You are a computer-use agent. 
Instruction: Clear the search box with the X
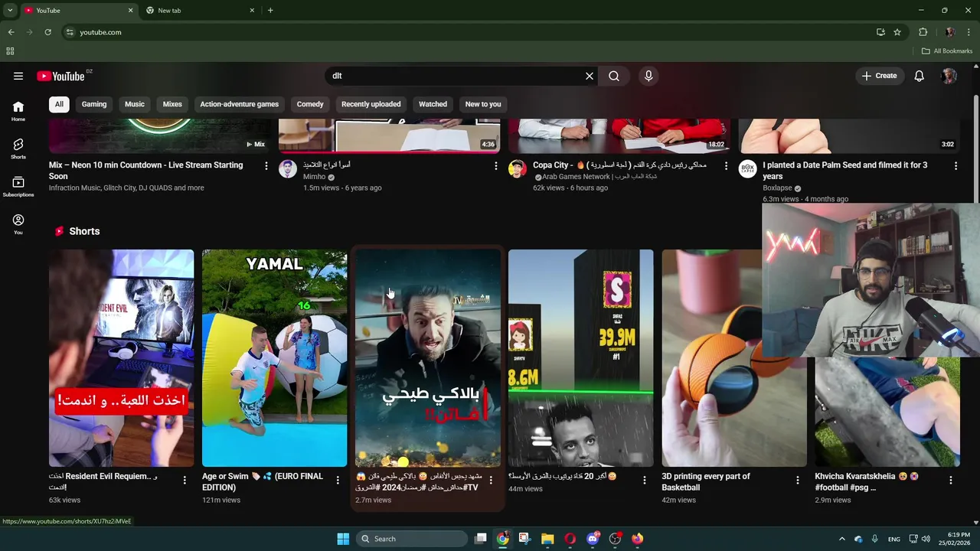tap(590, 76)
